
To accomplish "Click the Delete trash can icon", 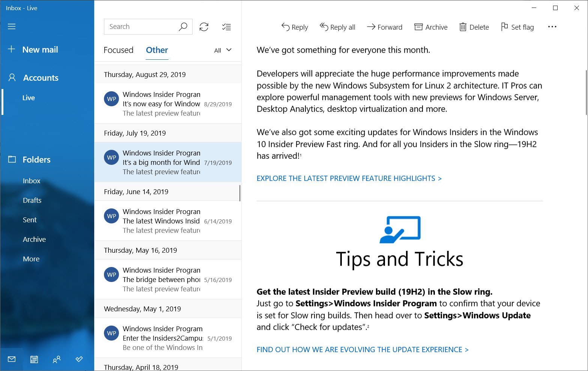I will [x=463, y=27].
